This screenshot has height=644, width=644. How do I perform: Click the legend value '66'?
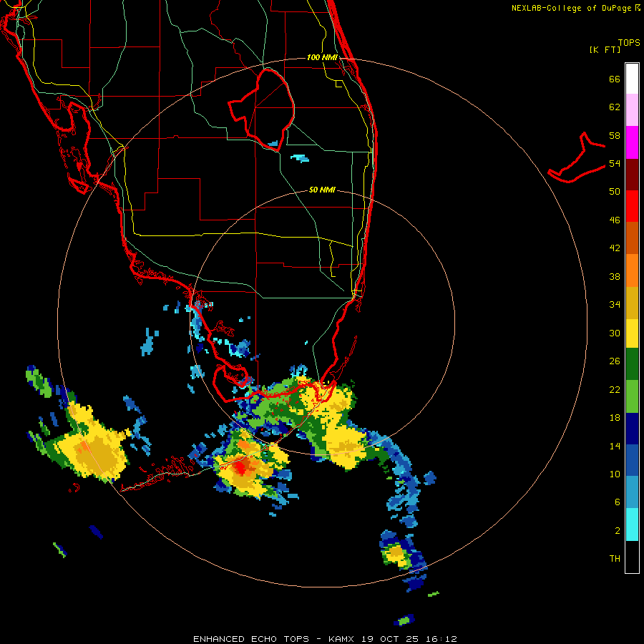615,79
